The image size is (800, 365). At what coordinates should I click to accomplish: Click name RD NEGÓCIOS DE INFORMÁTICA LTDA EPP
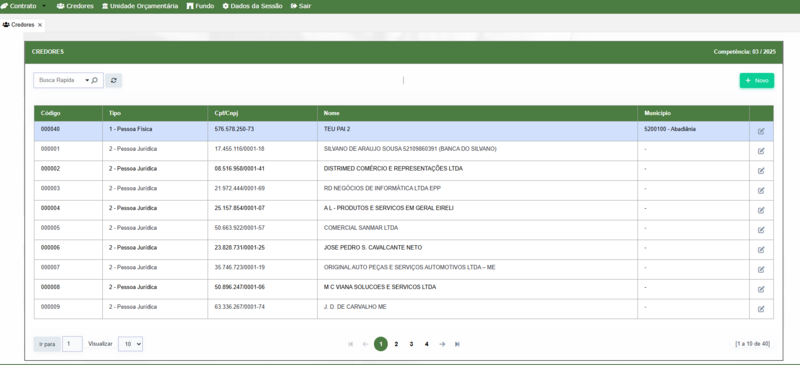[x=382, y=188]
